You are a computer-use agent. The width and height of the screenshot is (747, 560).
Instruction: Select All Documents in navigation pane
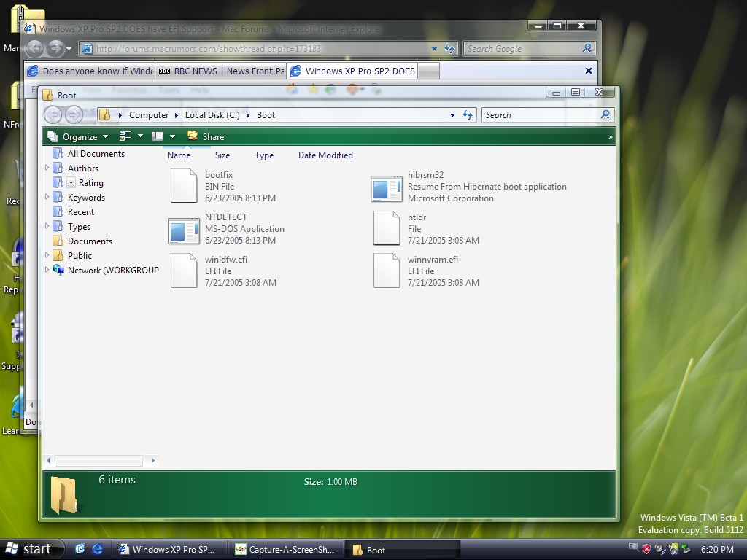(96, 154)
